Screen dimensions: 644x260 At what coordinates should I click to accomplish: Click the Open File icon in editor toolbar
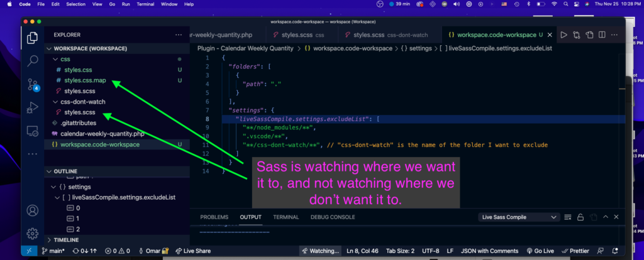click(x=589, y=35)
